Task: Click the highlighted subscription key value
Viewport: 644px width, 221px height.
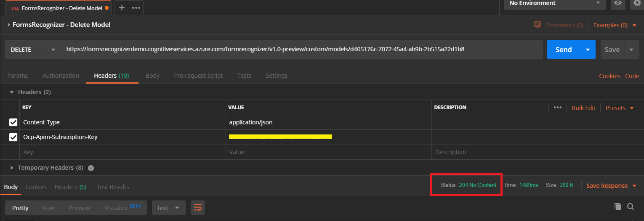Action: tap(280, 137)
